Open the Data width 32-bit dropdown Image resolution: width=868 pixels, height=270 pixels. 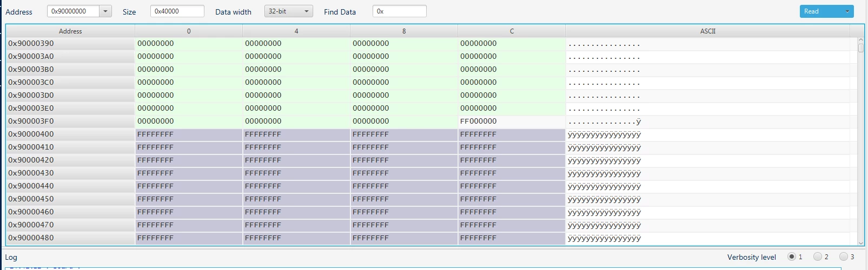click(x=289, y=11)
